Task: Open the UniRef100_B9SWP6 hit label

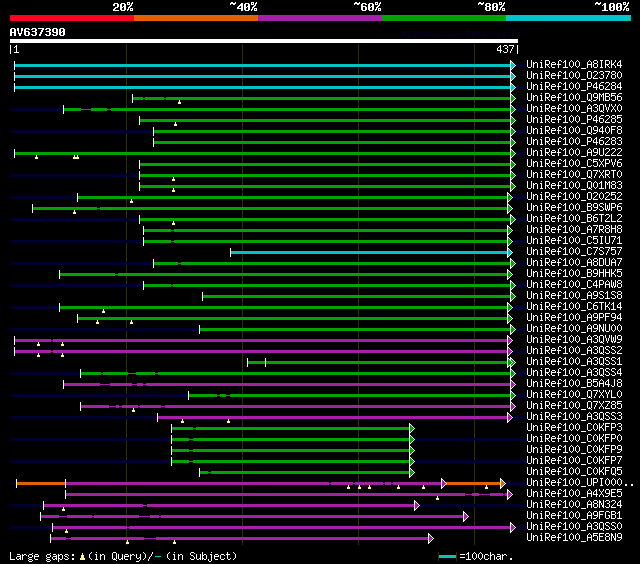Action: point(574,208)
